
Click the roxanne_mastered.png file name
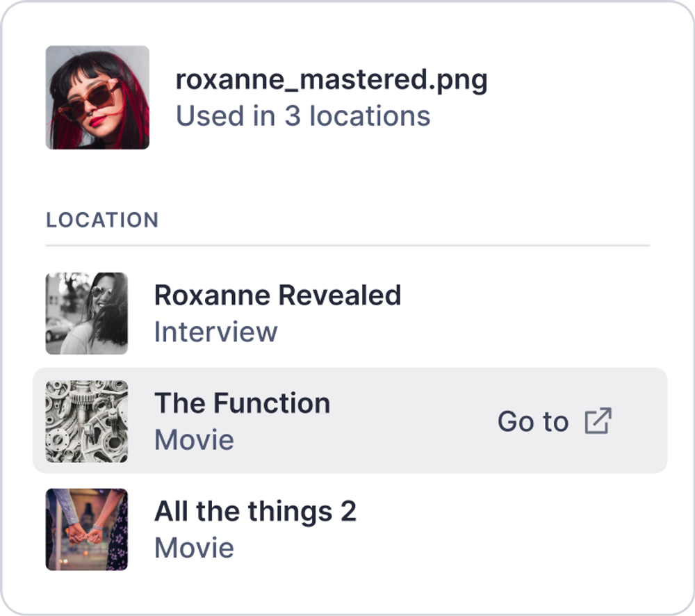(x=332, y=80)
